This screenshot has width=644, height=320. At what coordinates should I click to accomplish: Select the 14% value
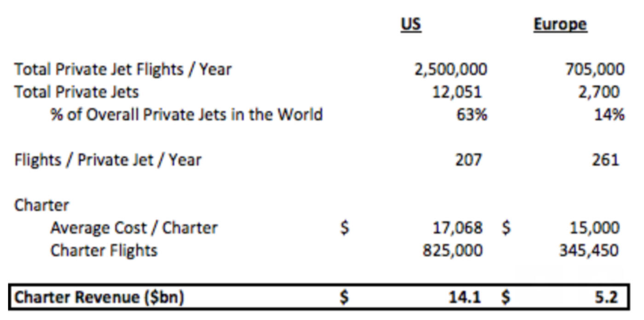point(609,114)
